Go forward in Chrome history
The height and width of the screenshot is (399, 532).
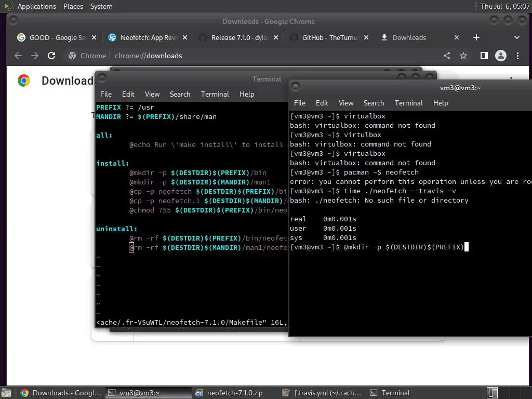point(35,56)
